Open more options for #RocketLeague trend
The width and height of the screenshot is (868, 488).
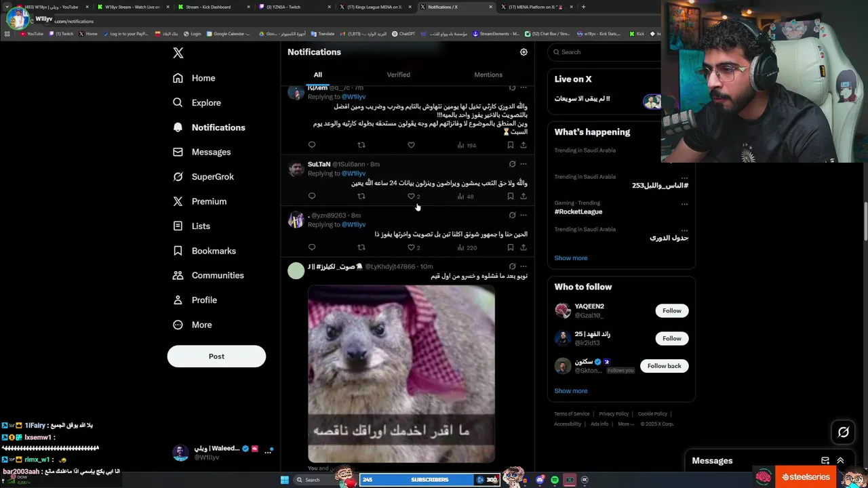pyautogui.click(x=684, y=203)
